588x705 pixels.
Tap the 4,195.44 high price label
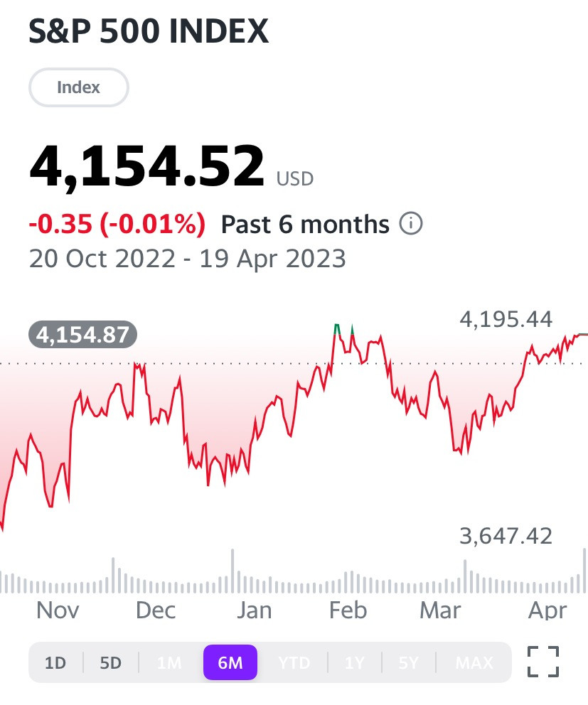(x=506, y=320)
